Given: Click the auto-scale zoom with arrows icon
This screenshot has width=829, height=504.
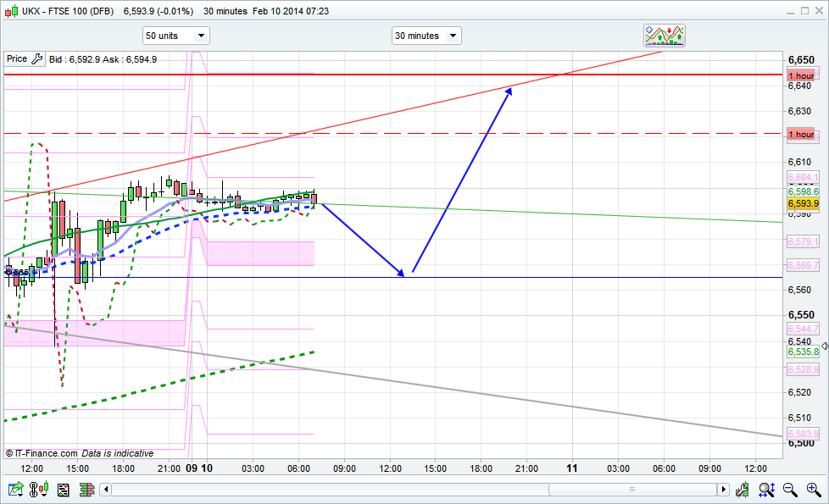Looking at the screenshot, I should (x=767, y=489).
